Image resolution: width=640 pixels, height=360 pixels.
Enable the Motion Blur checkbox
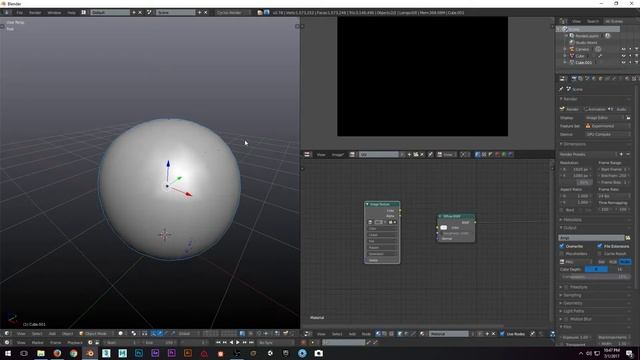(567, 319)
